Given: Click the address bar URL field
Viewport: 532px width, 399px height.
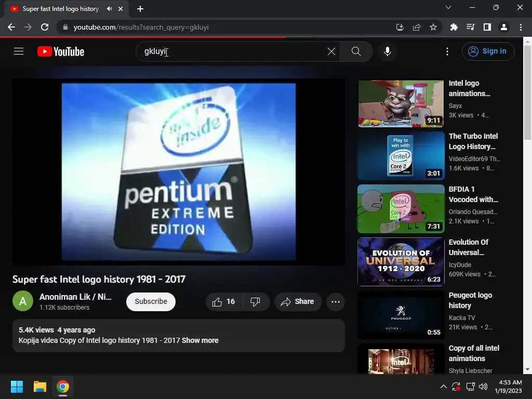Looking at the screenshot, I should 224,27.
